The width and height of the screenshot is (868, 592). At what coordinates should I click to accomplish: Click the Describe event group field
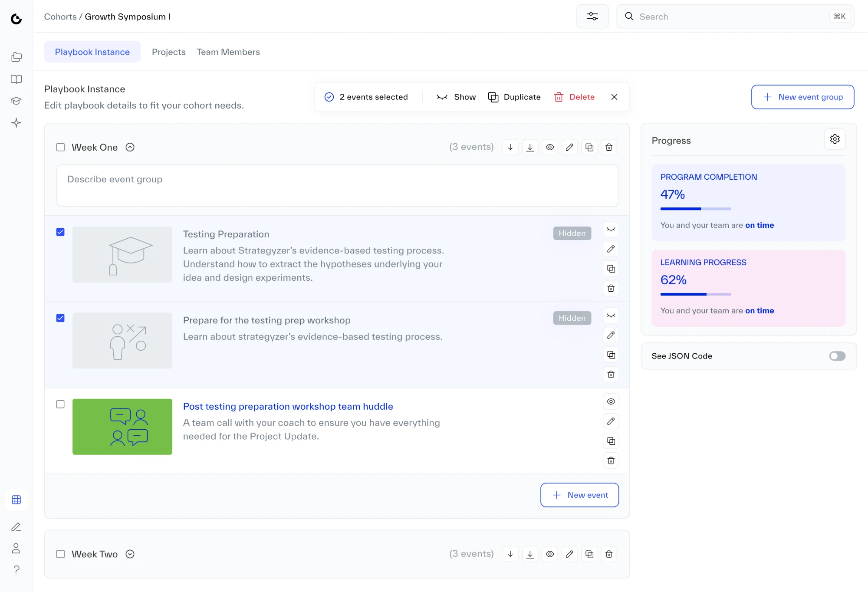pyautogui.click(x=337, y=185)
